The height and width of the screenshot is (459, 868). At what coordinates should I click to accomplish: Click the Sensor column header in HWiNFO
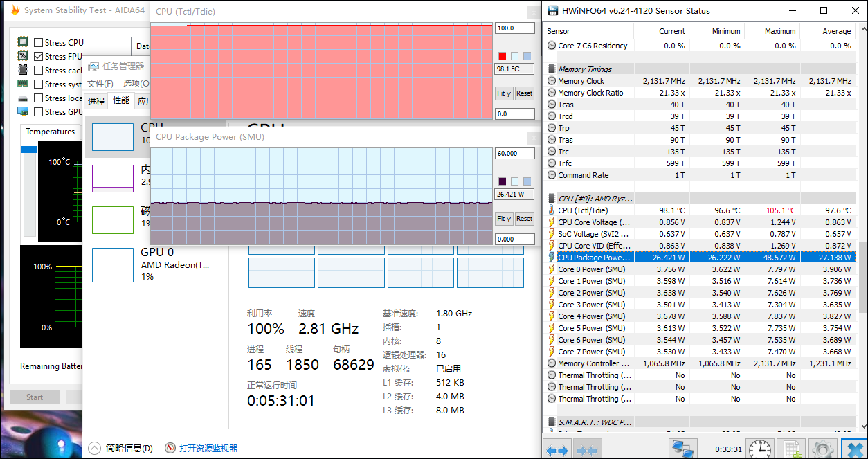[588, 31]
